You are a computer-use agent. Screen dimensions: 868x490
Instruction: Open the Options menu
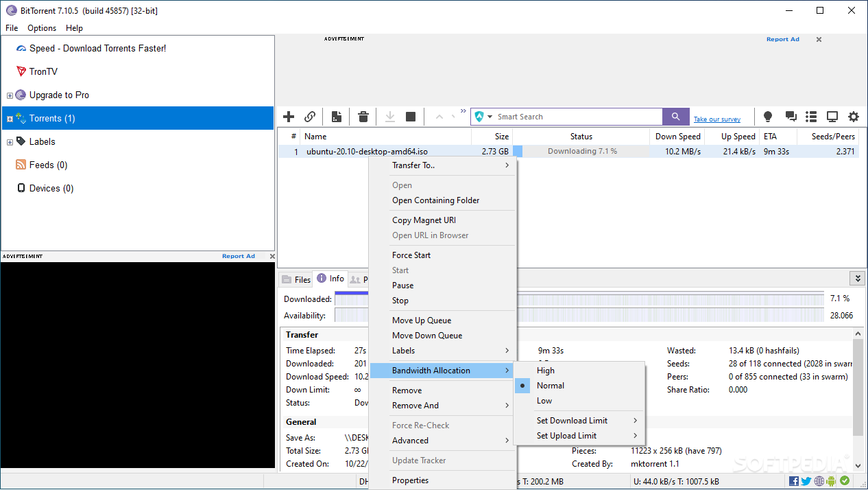pyautogui.click(x=42, y=28)
